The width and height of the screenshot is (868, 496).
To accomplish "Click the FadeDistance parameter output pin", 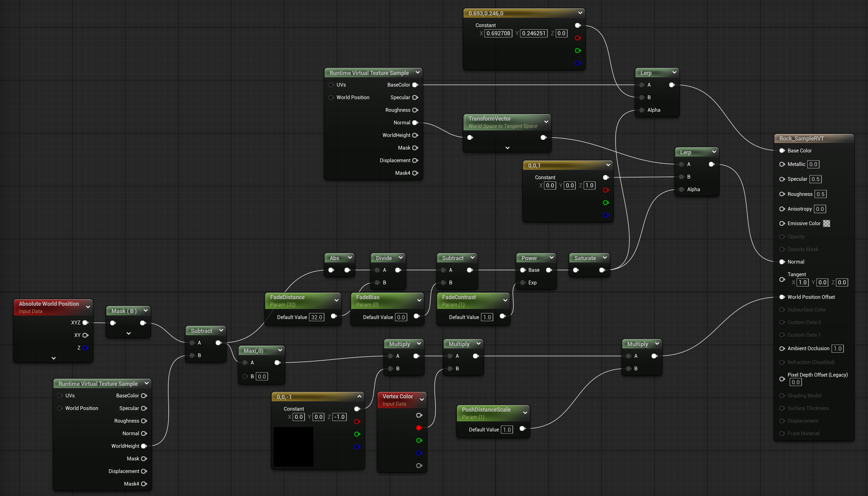I will (334, 316).
